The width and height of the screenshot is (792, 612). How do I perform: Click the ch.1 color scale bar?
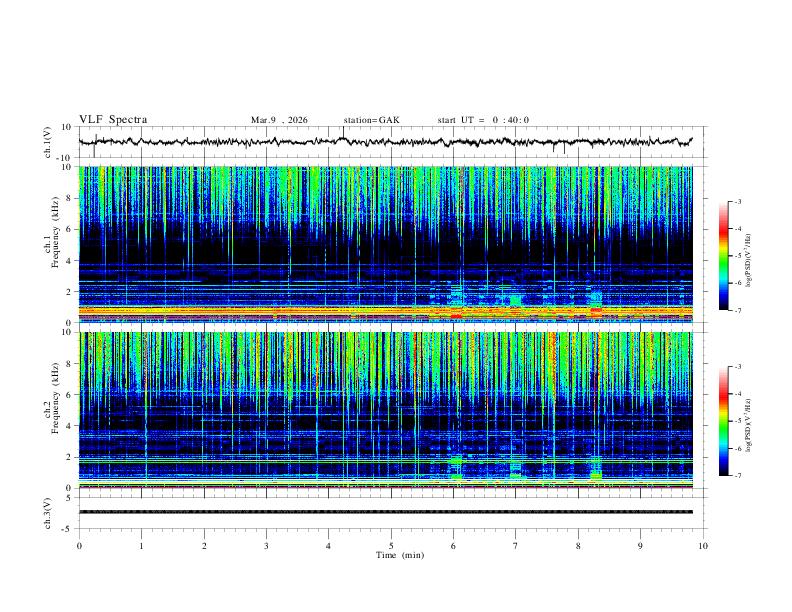(723, 256)
